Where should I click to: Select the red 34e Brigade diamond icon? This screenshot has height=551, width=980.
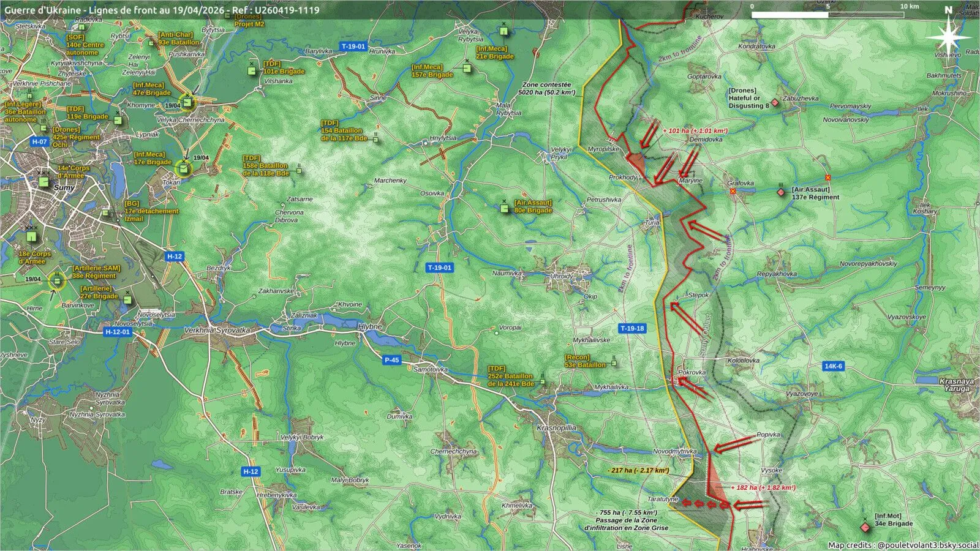tap(865, 527)
